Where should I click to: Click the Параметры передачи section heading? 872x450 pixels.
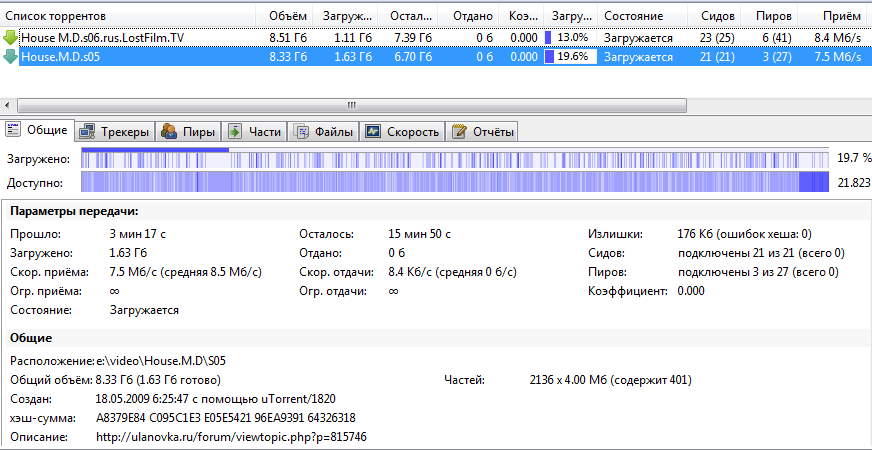74,211
